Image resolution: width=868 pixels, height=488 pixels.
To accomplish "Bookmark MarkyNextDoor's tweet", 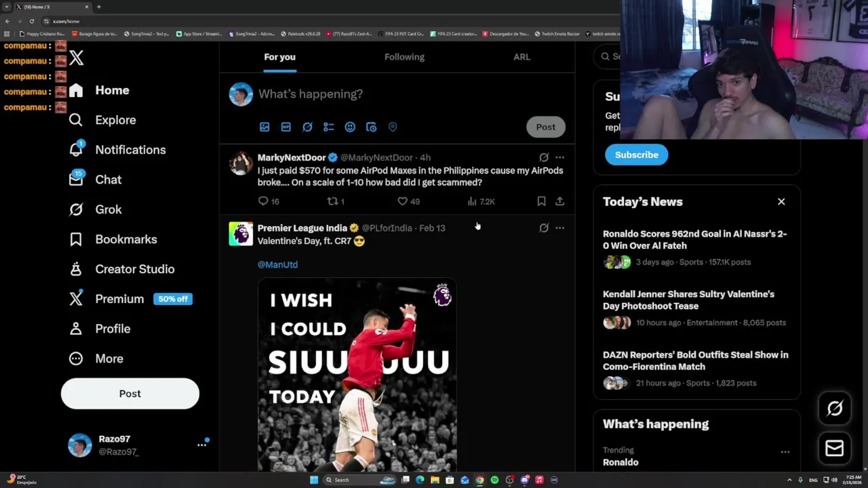I will coord(541,201).
